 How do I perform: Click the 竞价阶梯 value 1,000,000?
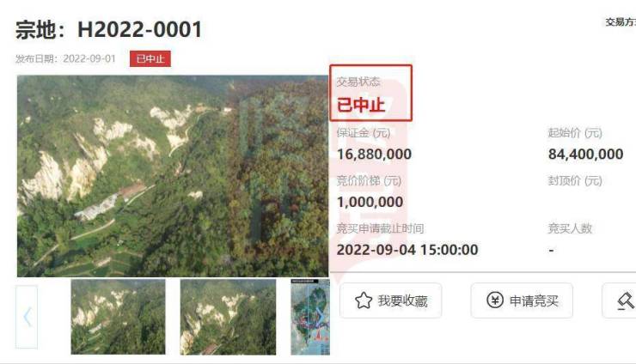click(370, 202)
